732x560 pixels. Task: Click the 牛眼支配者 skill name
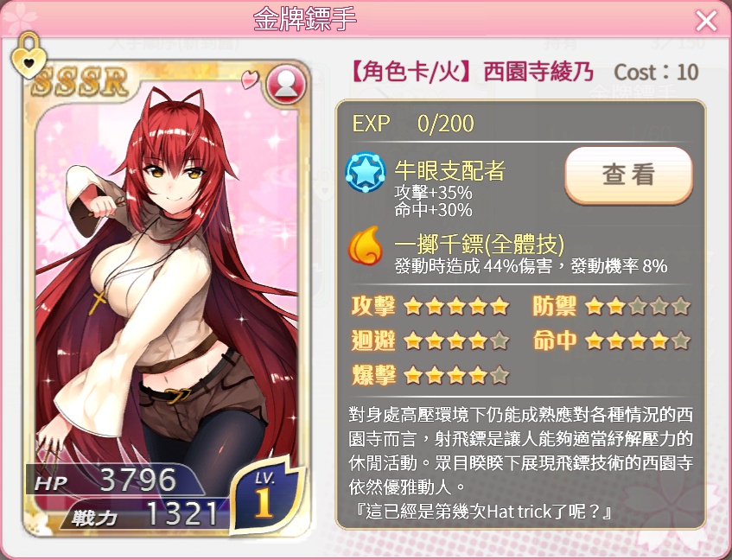tap(450, 170)
